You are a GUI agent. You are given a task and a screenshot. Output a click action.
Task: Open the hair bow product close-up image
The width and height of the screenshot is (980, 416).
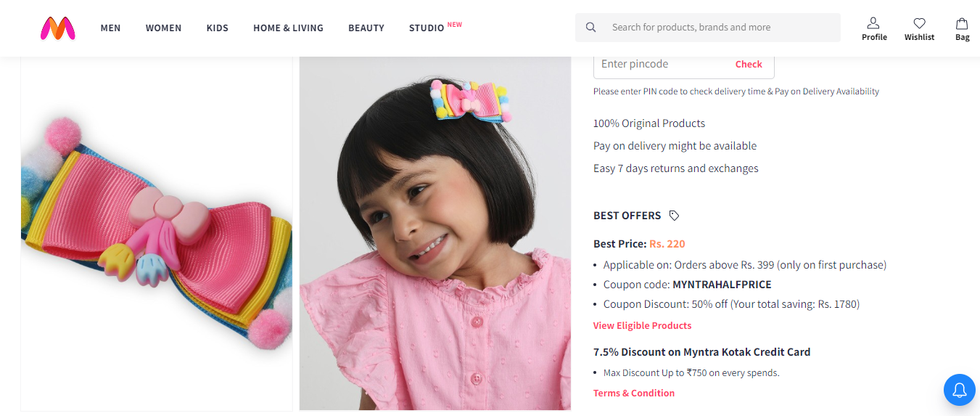(x=157, y=232)
